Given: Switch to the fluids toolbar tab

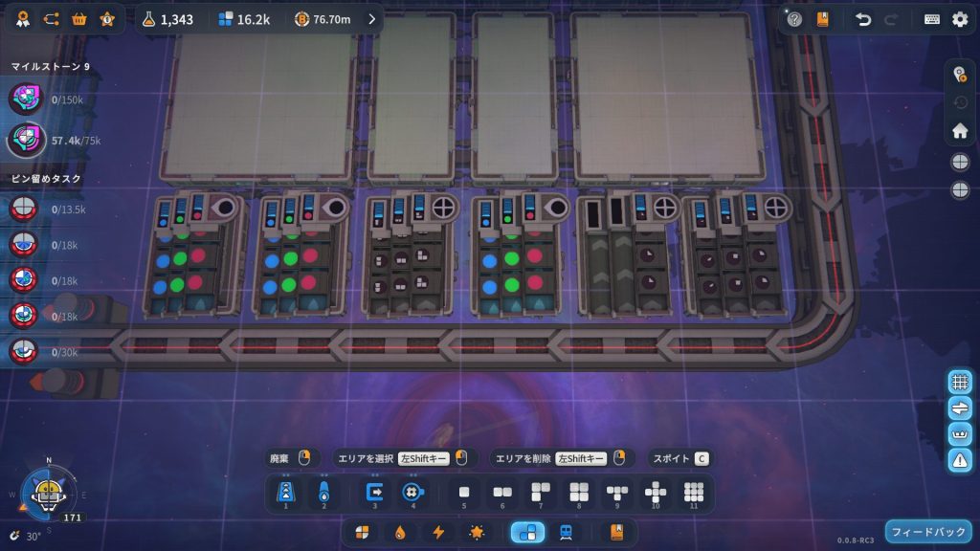Looking at the screenshot, I should click(x=401, y=532).
